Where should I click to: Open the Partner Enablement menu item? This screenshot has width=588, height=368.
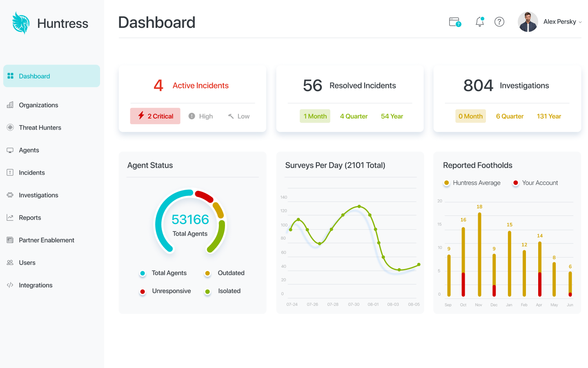(46, 240)
